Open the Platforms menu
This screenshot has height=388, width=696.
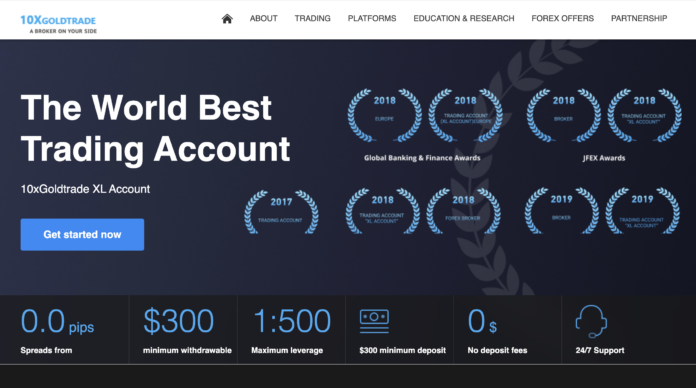(x=372, y=19)
